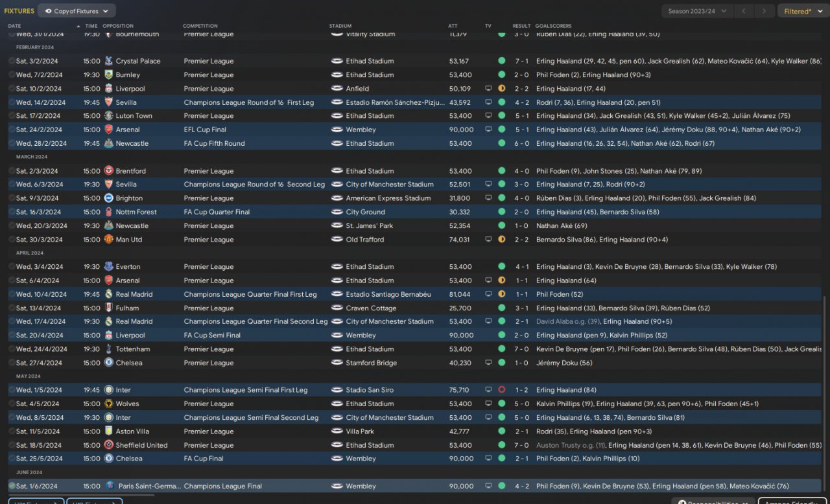Viewport: 830px width, 504px height.
Task: Tick the selection circle for Aston Villa fixture
Action: click(x=12, y=431)
